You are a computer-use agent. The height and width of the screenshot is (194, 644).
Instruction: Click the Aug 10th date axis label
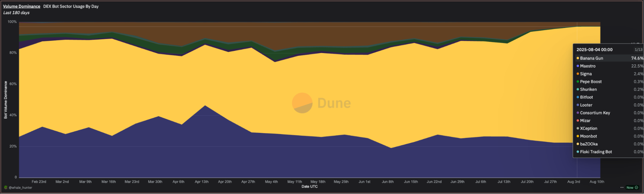tap(597, 182)
